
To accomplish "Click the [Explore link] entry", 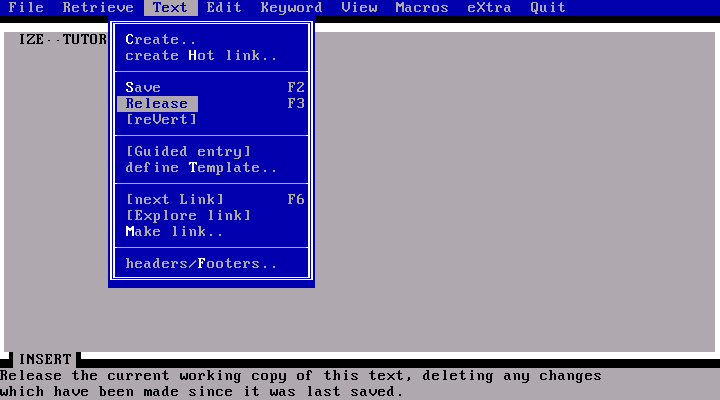I will (x=188, y=215).
